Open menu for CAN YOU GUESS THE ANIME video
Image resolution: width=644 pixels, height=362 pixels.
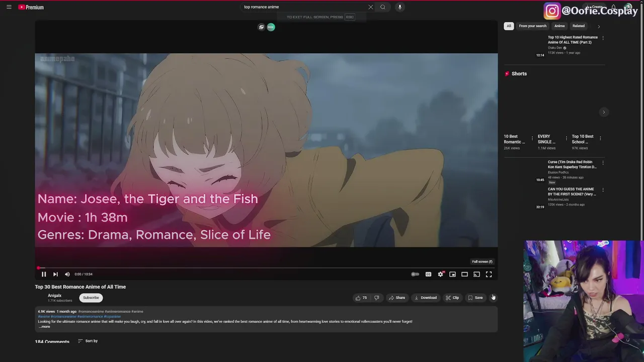click(603, 190)
